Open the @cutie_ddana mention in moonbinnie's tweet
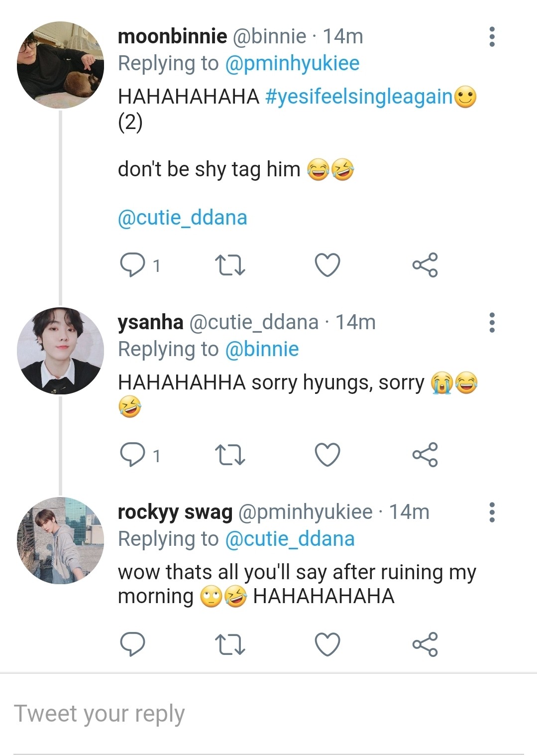 (x=182, y=218)
